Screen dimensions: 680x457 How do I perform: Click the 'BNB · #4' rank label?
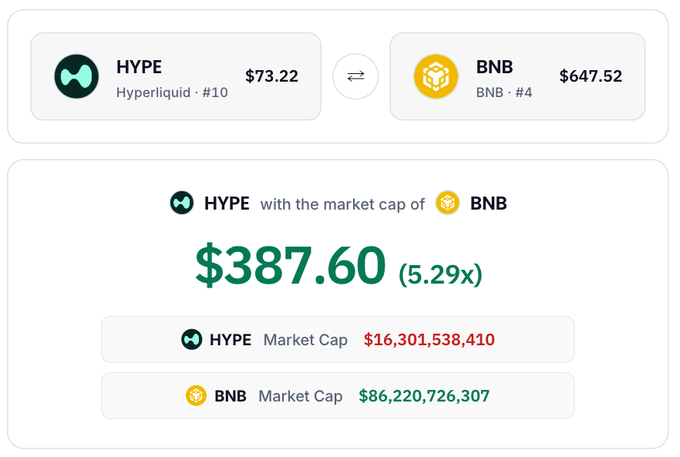point(504,92)
